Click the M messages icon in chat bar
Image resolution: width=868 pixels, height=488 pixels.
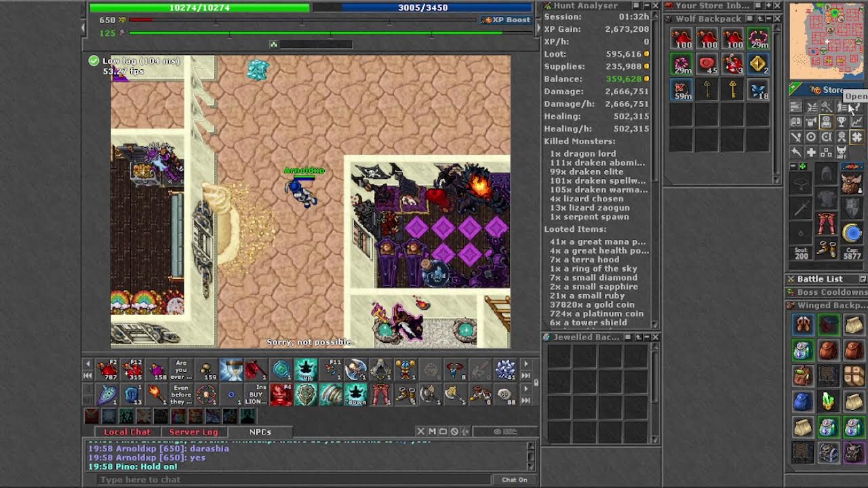tap(431, 431)
